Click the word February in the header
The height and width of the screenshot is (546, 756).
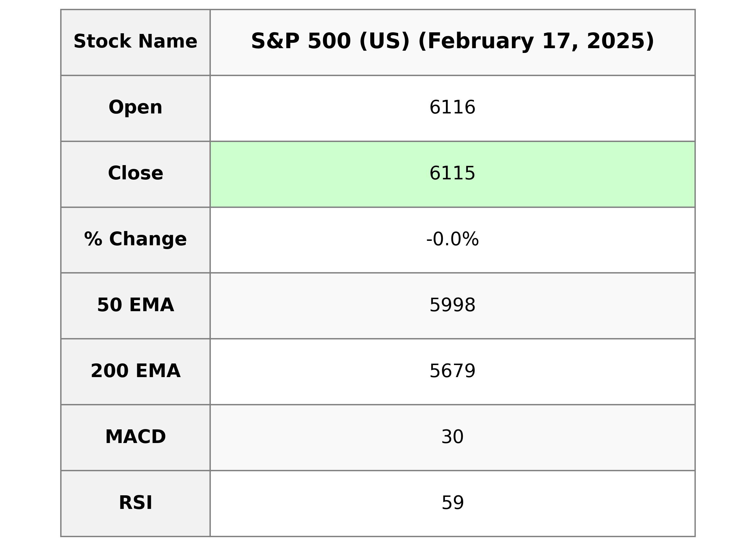click(x=476, y=41)
